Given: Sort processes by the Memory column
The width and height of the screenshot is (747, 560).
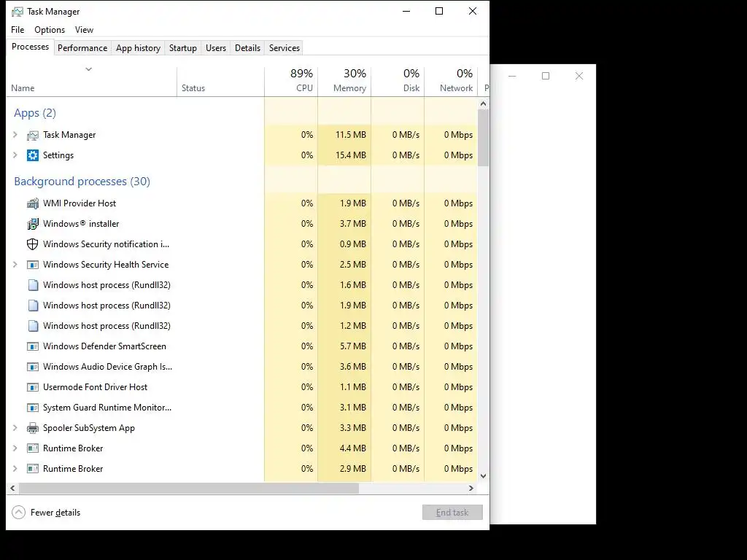Looking at the screenshot, I should 344,82.
